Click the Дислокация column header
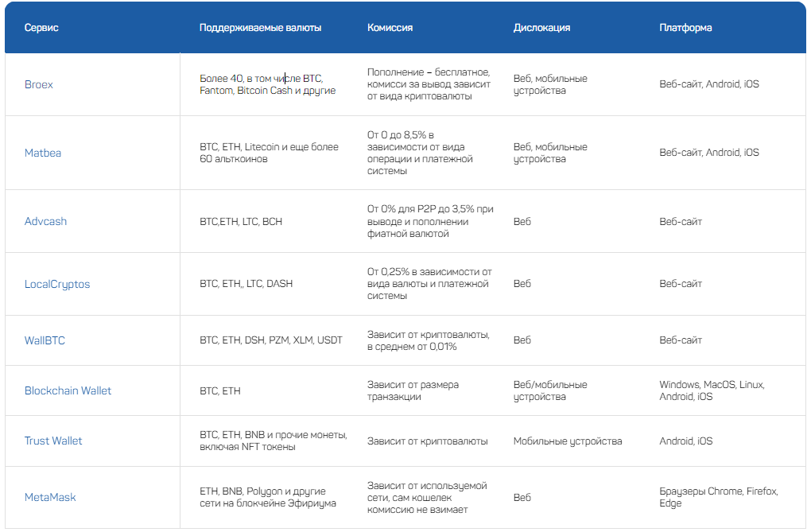Viewport: 811px width, 532px height. [541, 27]
